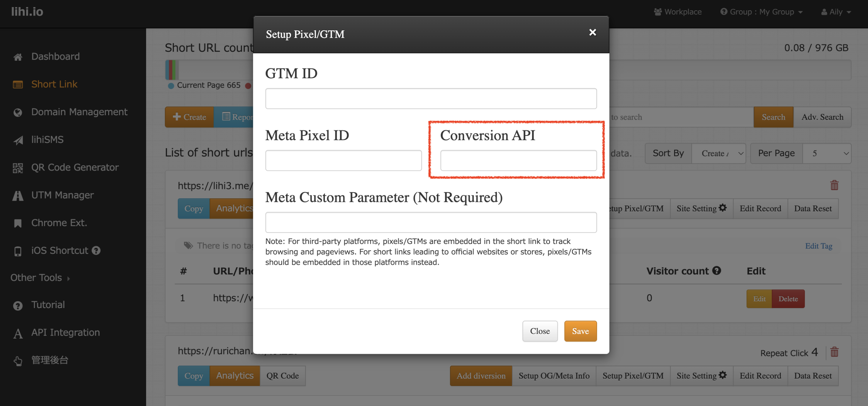This screenshot has width=868, height=406.
Task: Click the QR Code Generator sidebar icon
Action: pos(18,168)
